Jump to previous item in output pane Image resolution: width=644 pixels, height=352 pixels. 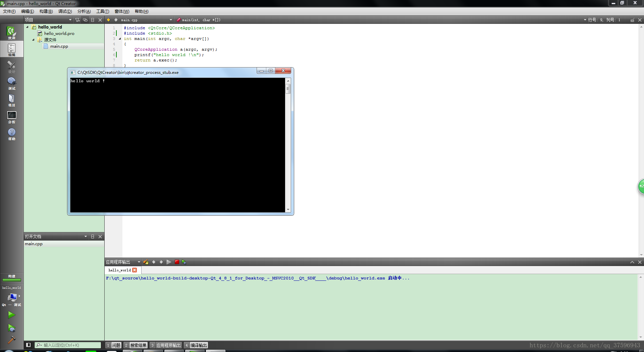coord(154,262)
